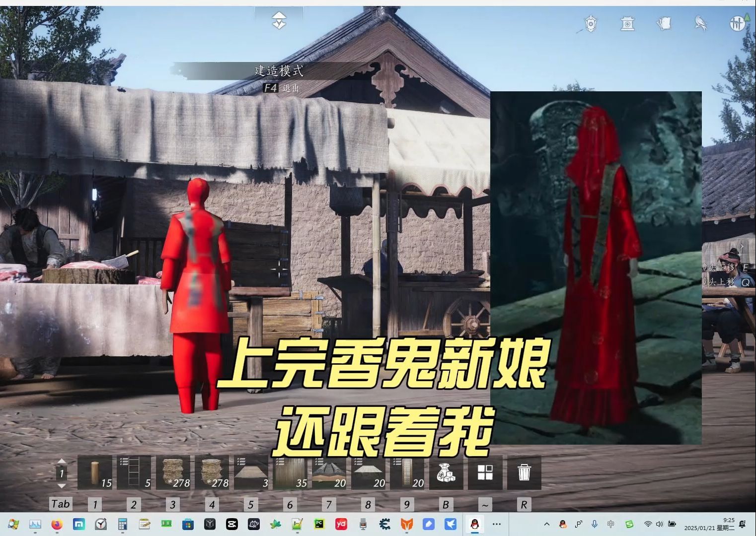Select the straw bundle in slot 3
Screen dimensions: 756x536
173,472
